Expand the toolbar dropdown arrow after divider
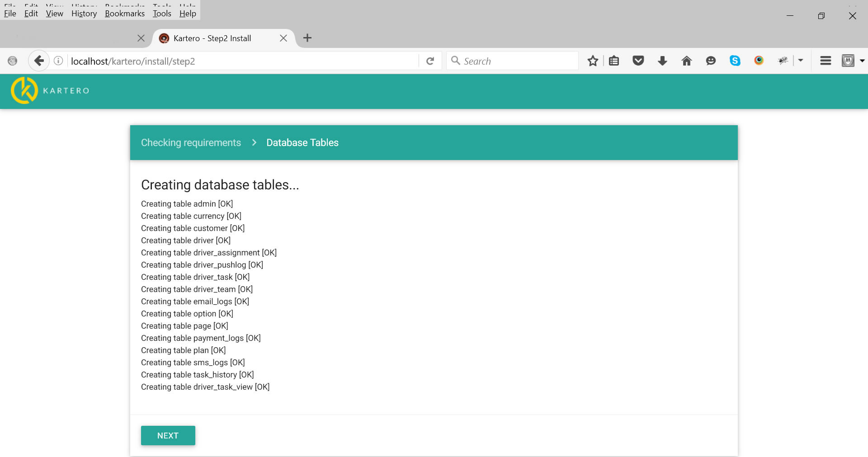 pyautogui.click(x=801, y=61)
